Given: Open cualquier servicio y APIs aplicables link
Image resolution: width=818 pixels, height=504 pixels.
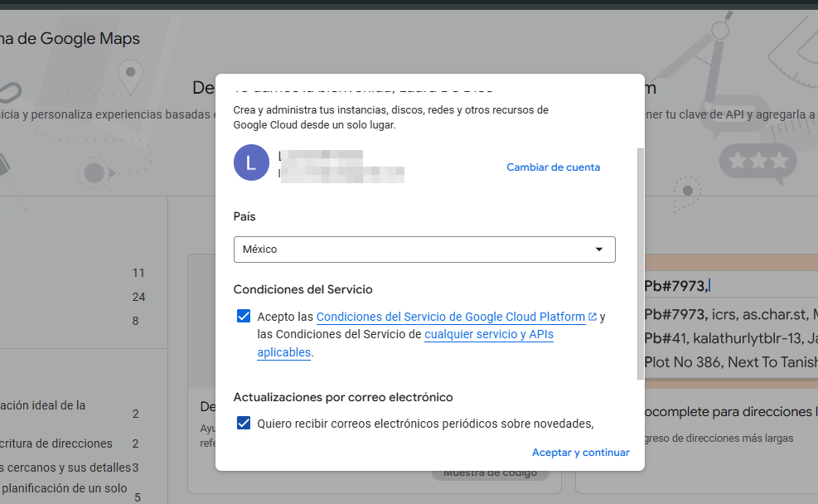Looking at the screenshot, I should [x=489, y=334].
